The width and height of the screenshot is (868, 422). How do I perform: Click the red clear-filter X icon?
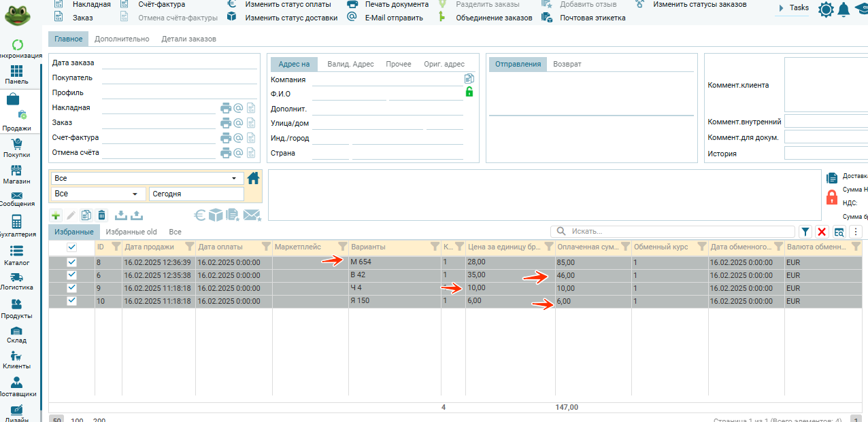[x=822, y=232]
